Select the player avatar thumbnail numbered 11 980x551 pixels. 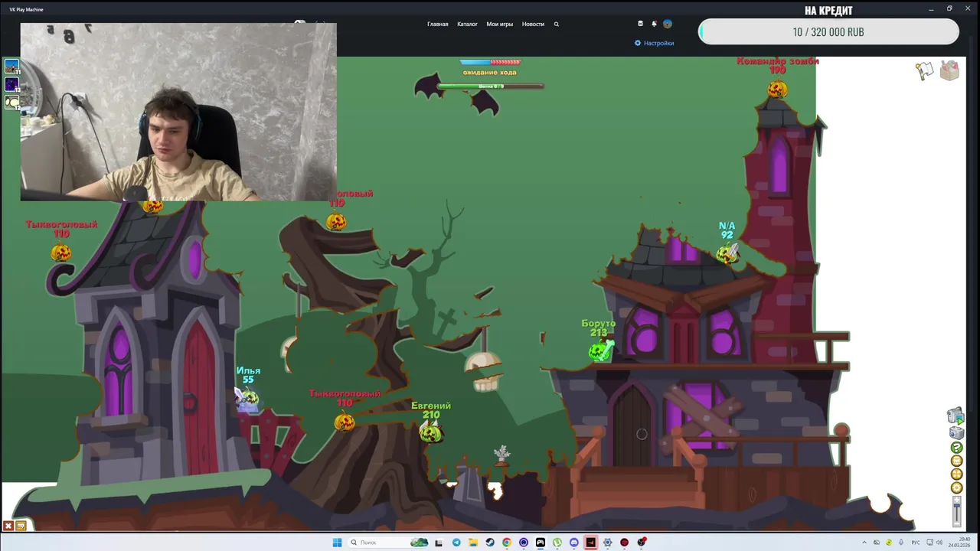tap(11, 67)
